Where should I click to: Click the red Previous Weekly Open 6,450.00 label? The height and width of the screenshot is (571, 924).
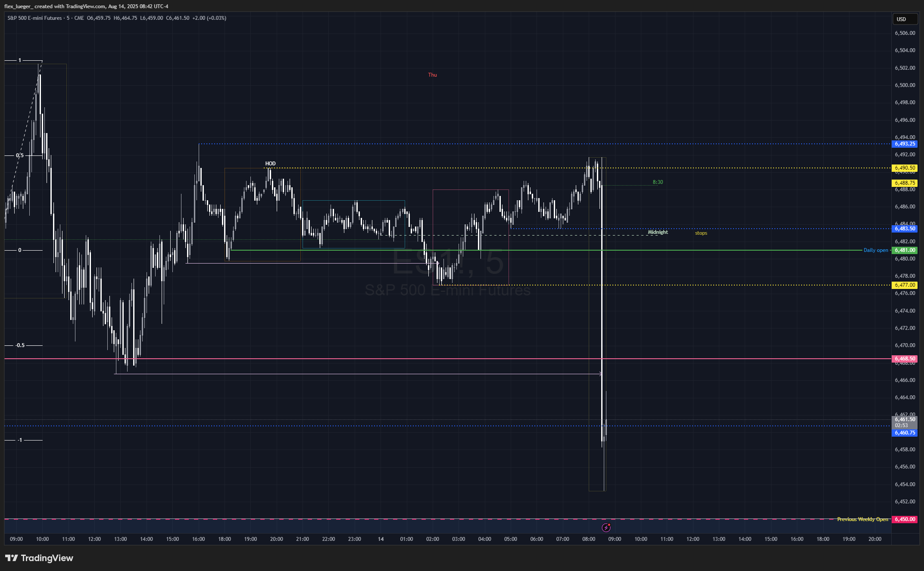coord(905,519)
